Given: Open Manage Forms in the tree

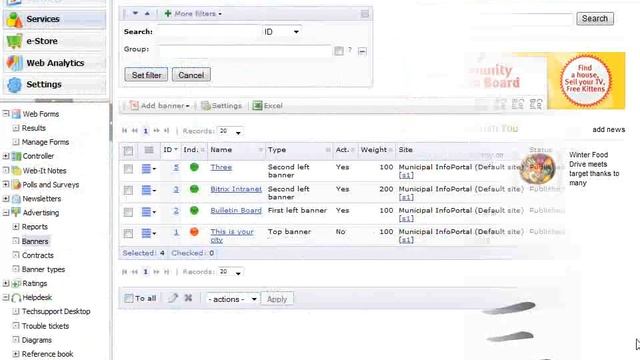Looking at the screenshot, I should coord(45,142).
